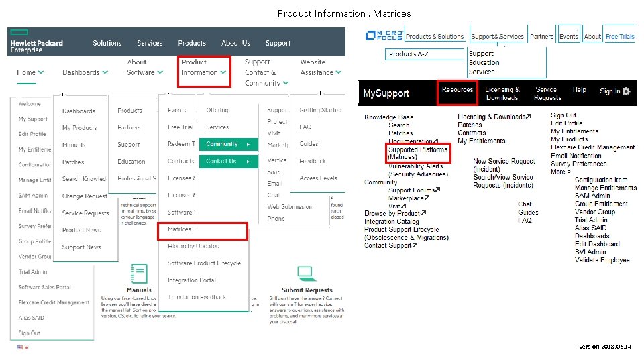Click the Products A-Z field
644x362 pixels.
tap(425, 54)
